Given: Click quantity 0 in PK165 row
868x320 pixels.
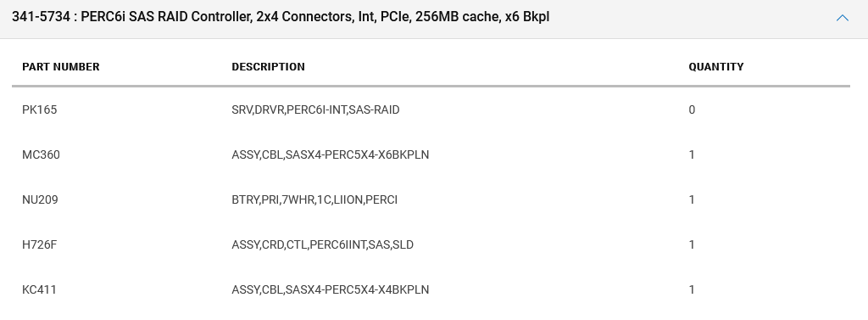Looking at the screenshot, I should pos(692,109).
